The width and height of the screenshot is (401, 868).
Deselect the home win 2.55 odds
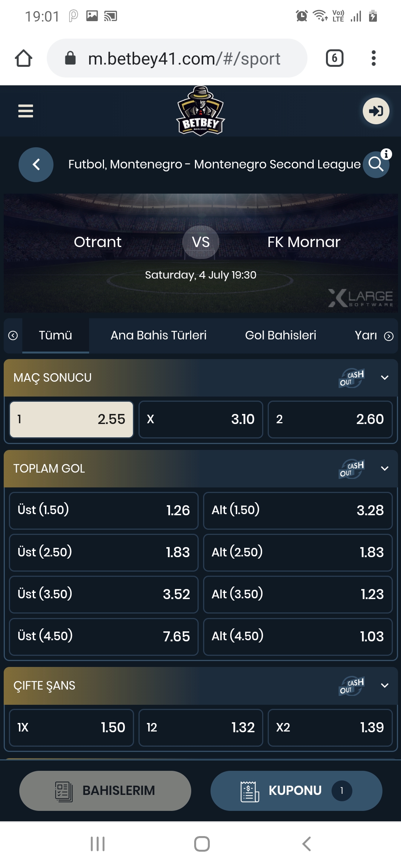[71, 420]
